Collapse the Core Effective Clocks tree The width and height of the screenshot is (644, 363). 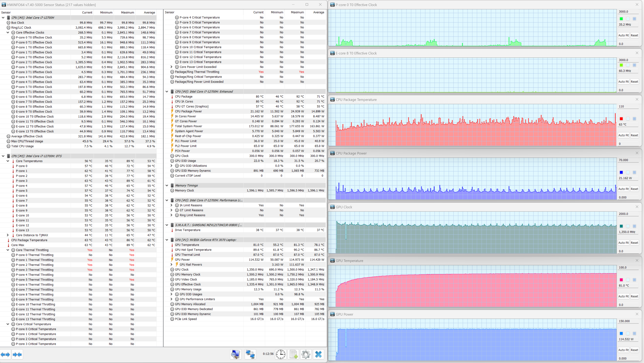pos(8,32)
